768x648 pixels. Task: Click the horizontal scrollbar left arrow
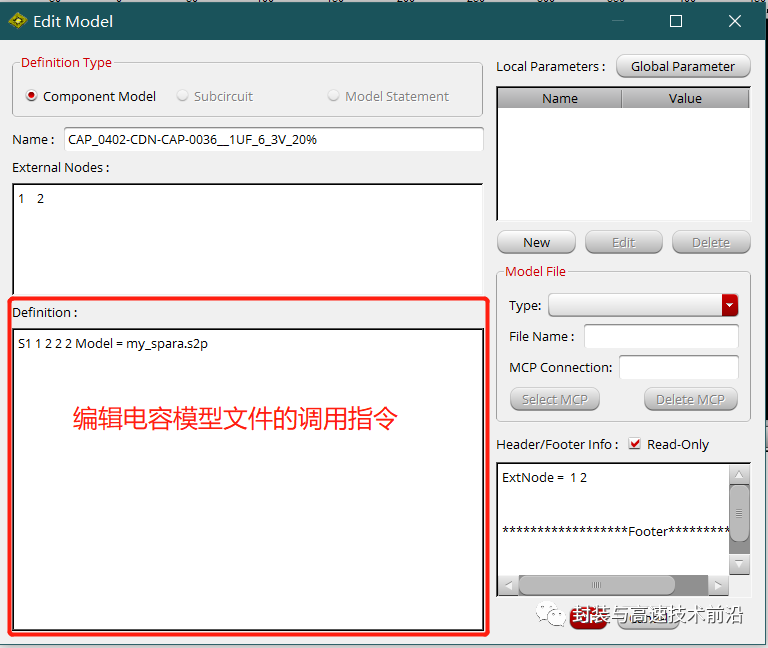pyautogui.click(x=508, y=585)
